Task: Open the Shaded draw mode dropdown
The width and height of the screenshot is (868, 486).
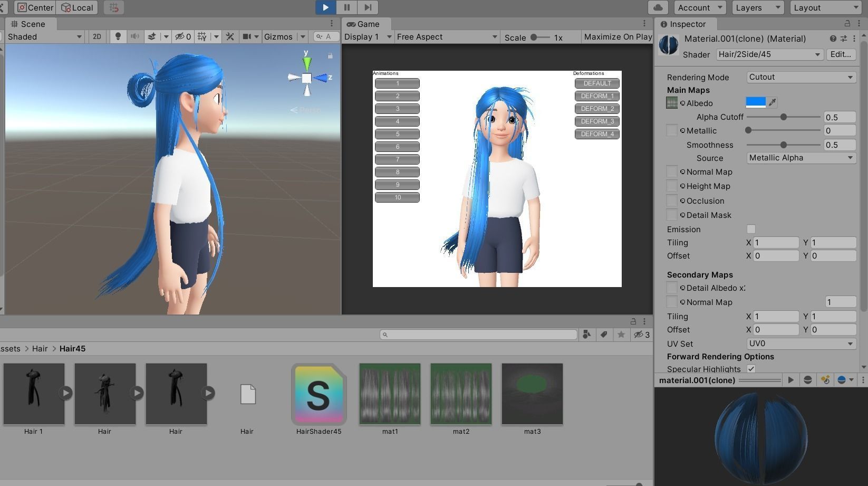Action: [44, 36]
